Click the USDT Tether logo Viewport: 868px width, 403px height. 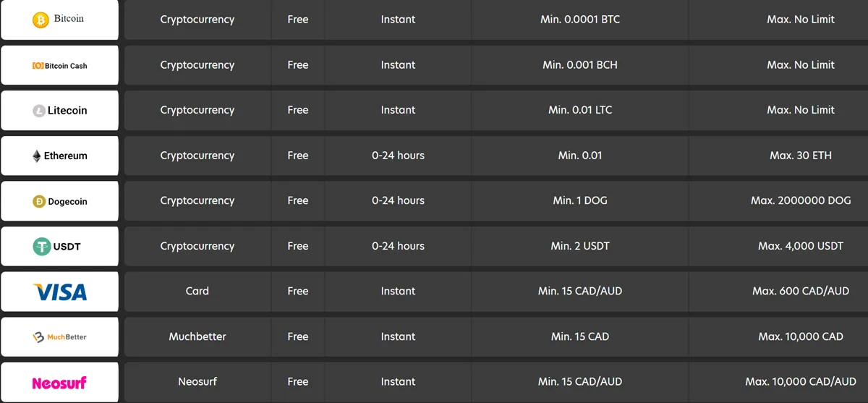click(58, 246)
